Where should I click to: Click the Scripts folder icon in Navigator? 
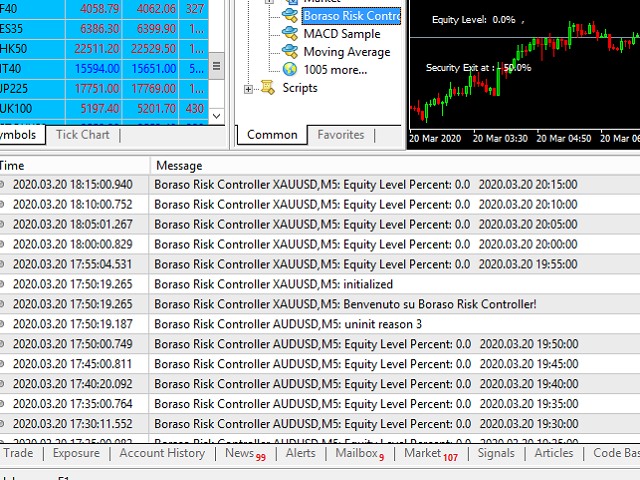266,88
